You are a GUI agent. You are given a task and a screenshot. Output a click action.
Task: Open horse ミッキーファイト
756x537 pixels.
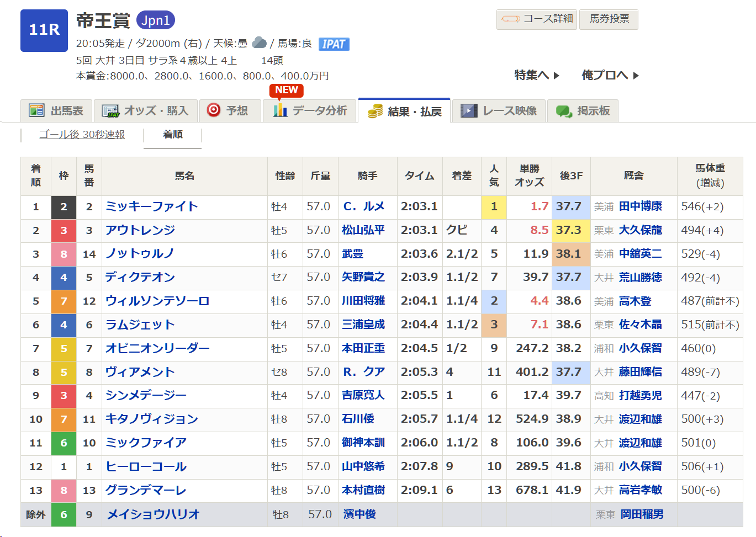tap(152, 206)
